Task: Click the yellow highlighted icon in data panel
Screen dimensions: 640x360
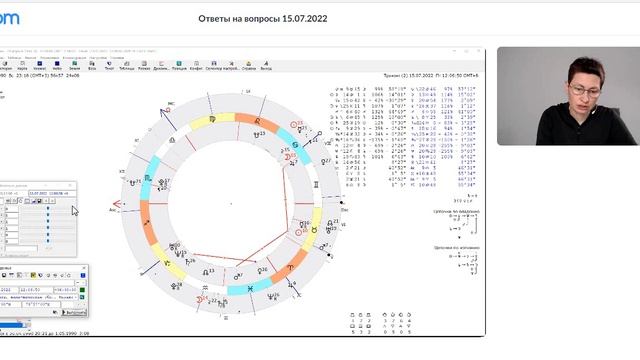Action: coord(33,276)
